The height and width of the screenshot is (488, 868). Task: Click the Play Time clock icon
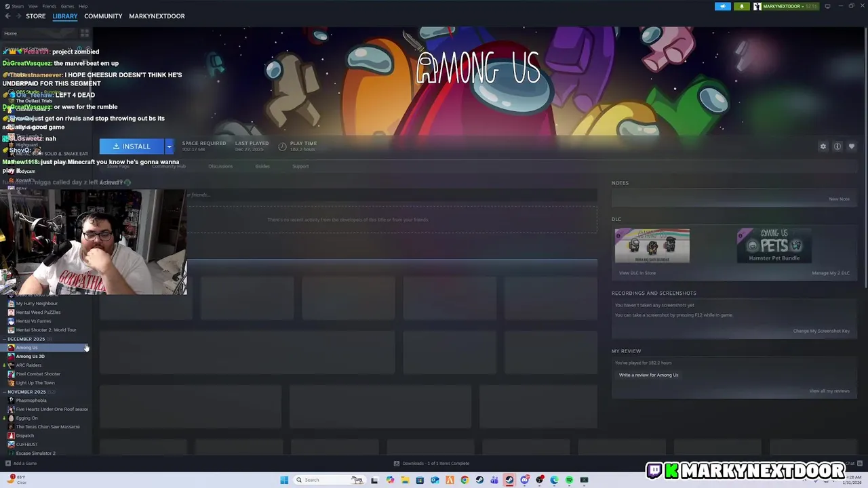click(x=282, y=146)
